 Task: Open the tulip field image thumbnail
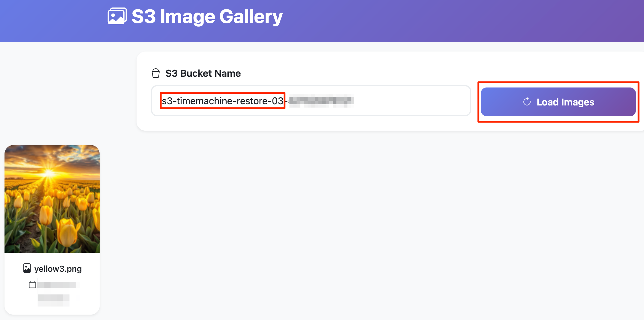(x=52, y=198)
